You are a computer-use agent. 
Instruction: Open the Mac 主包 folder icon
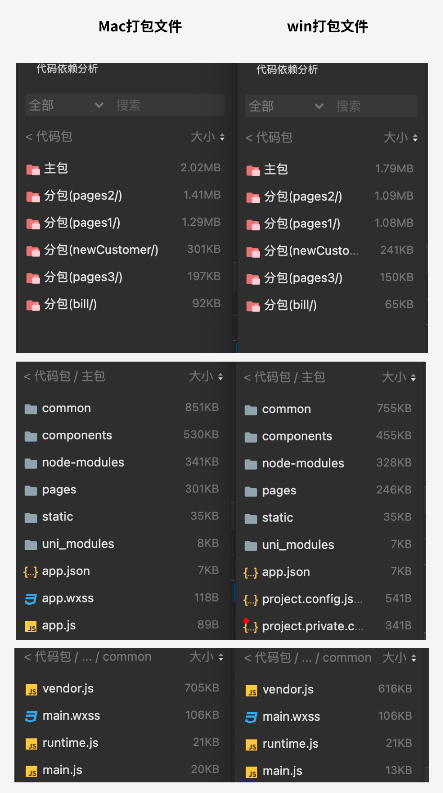(x=33, y=169)
